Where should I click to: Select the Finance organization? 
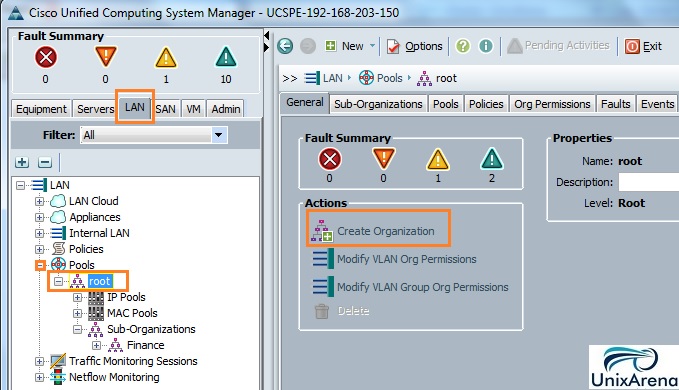click(146, 345)
